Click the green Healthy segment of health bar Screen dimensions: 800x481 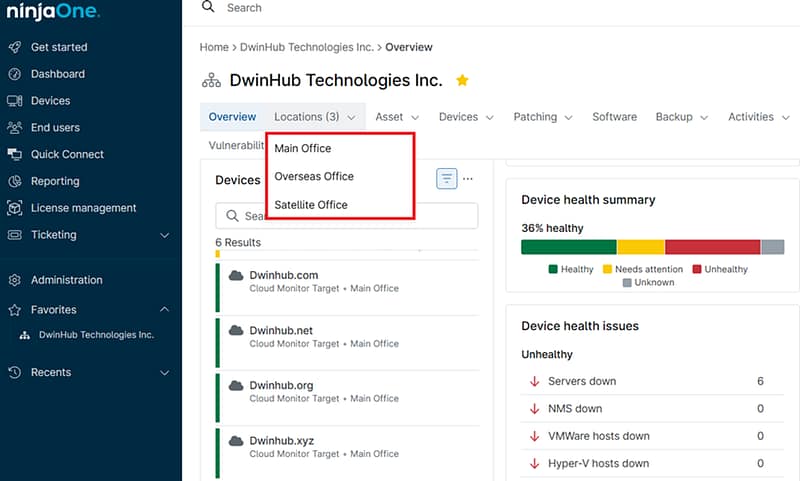pyautogui.click(x=568, y=247)
